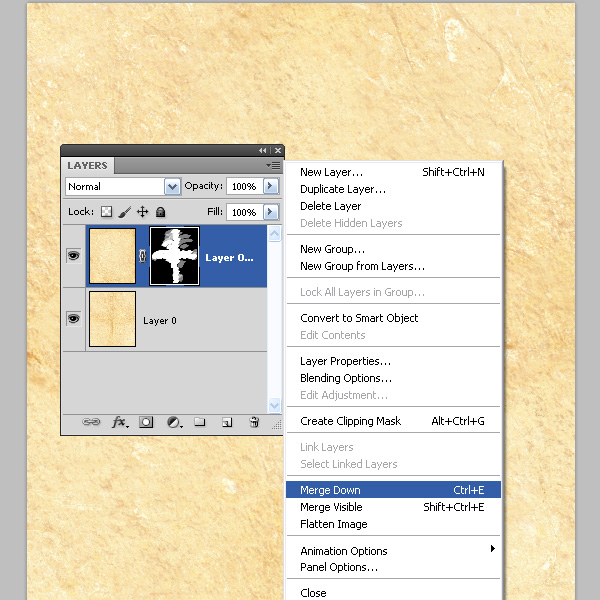This screenshot has height=600, width=600.
Task: Click the link layers chain icon
Action: (x=91, y=422)
